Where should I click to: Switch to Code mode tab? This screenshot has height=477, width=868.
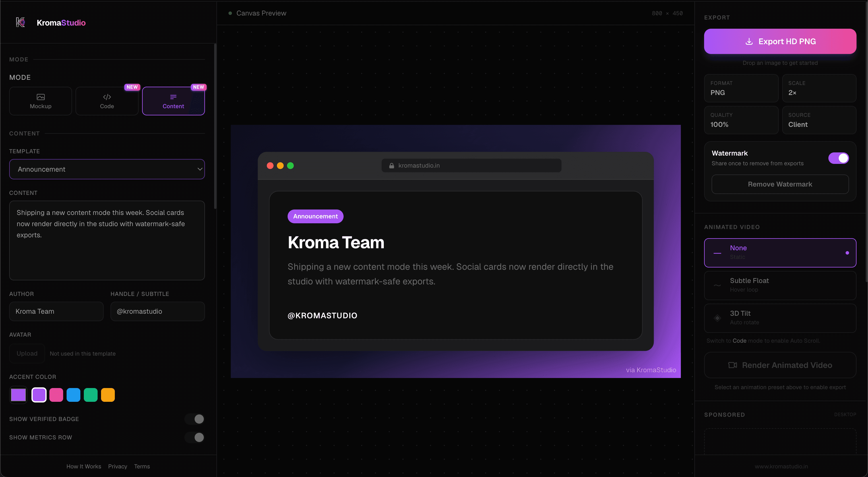click(107, 101)
